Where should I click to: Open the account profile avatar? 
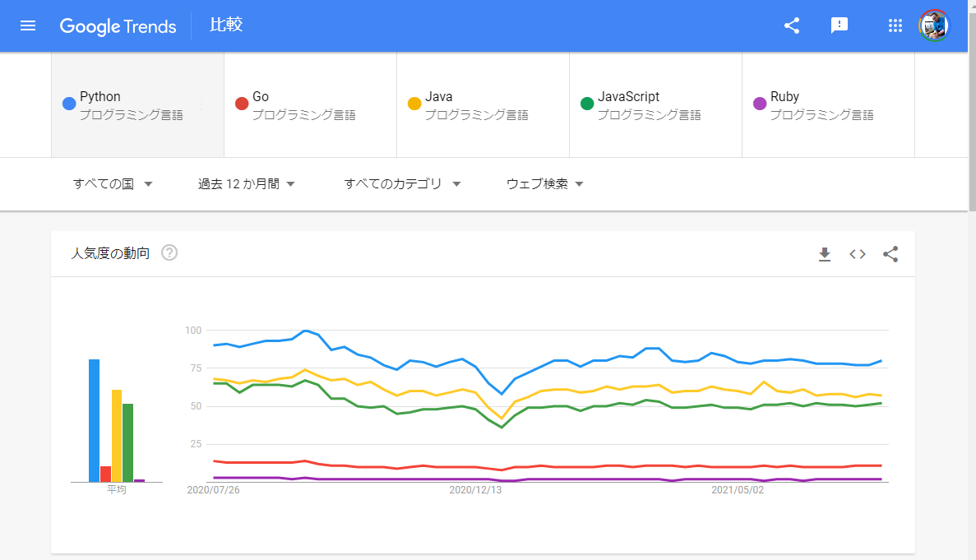(x=934, y=25)
